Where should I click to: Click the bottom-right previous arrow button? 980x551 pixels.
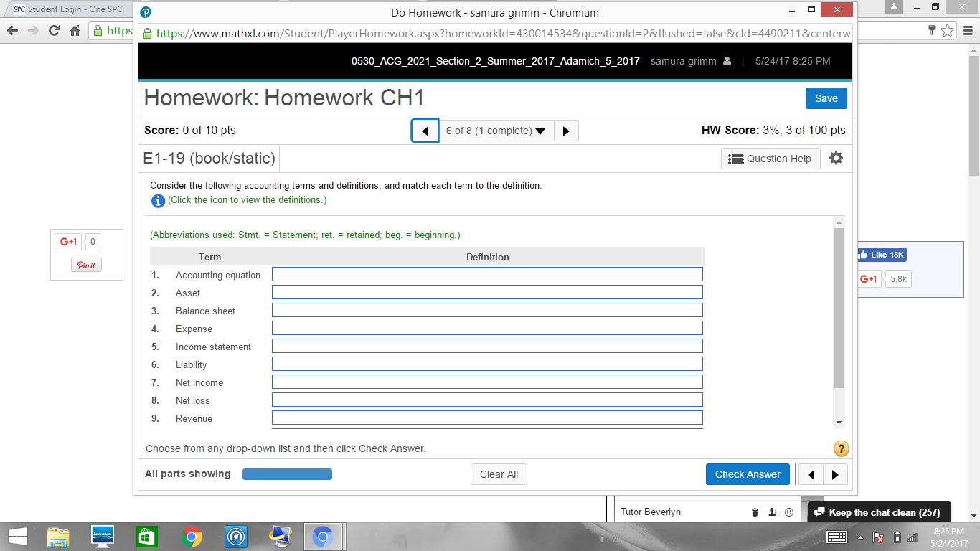point(811,474)
